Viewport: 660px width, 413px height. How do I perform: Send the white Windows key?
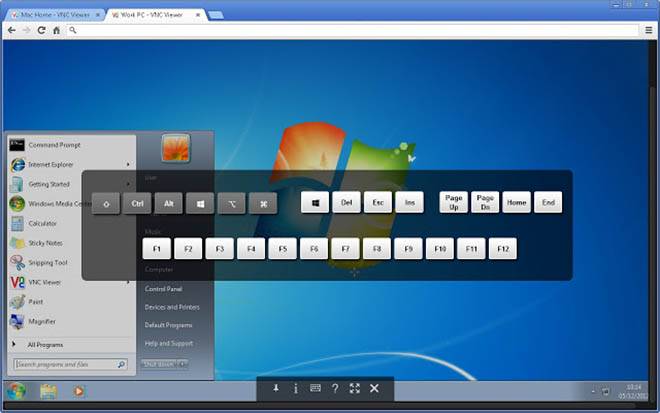(315, 203)
